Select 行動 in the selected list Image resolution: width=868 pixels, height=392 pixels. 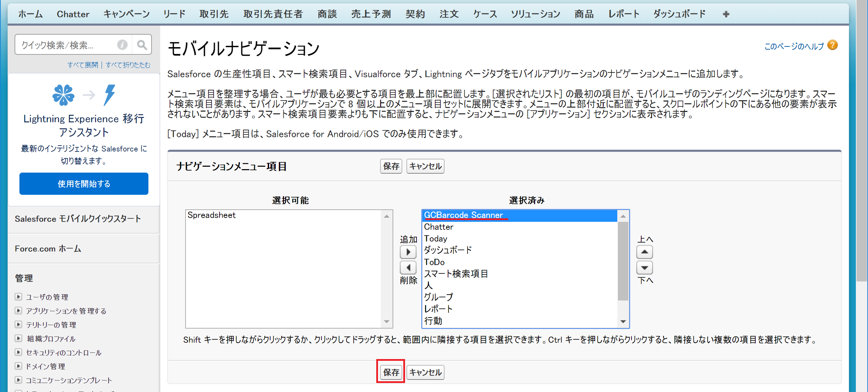tap(520, 321)
